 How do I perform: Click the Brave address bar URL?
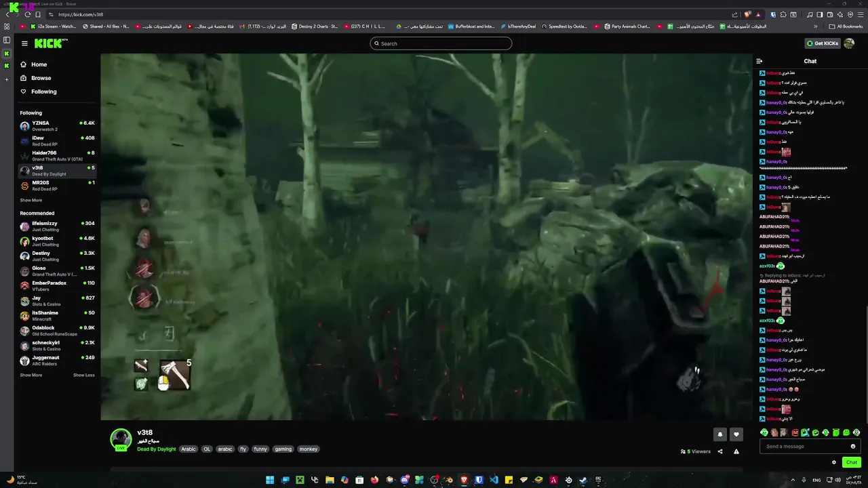(81, 14)
